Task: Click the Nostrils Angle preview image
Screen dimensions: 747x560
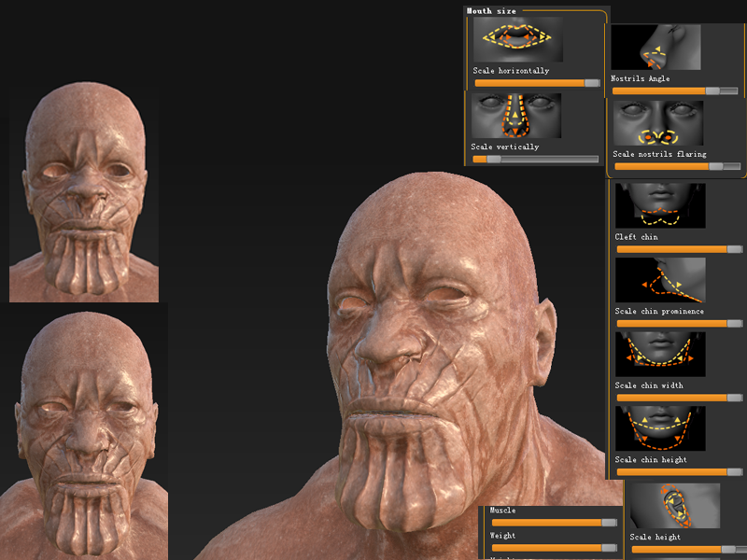Action: [655, 48]
